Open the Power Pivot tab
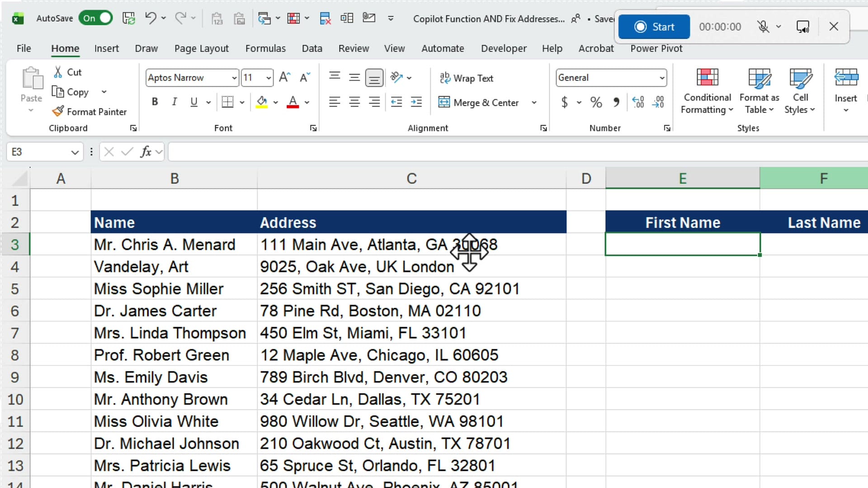The width and height of the screenshot is (868, 488). (656, 48)
